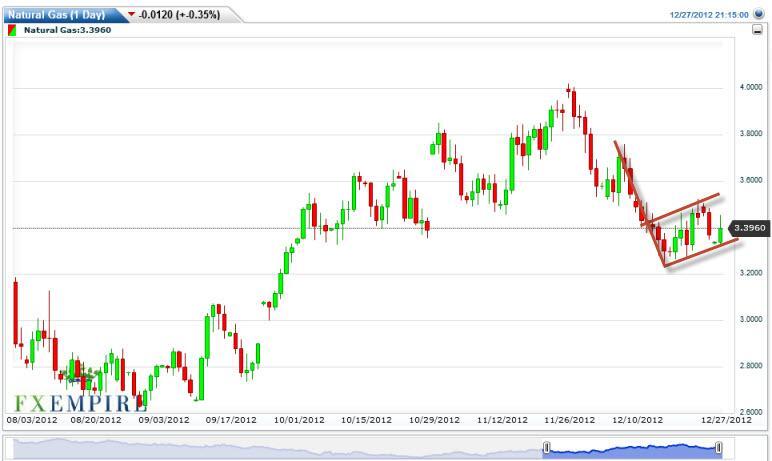
Task: Click the red/green Natural Gas legend icon
Action: 12,30
